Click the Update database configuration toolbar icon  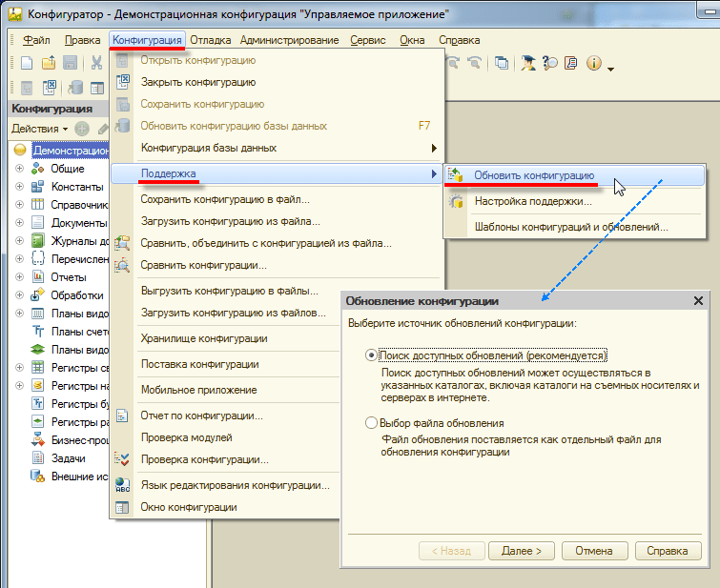coord(75,88)
